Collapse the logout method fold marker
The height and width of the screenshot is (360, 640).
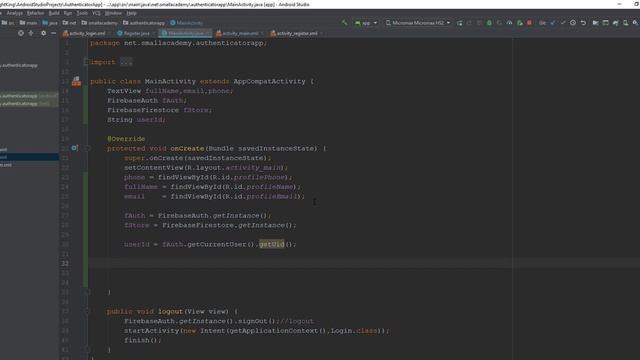[x=87, y=311]
